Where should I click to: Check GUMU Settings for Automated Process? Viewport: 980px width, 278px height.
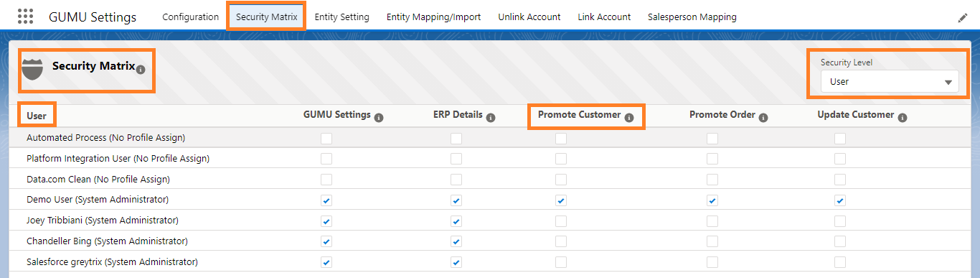[x=326, y=138]
